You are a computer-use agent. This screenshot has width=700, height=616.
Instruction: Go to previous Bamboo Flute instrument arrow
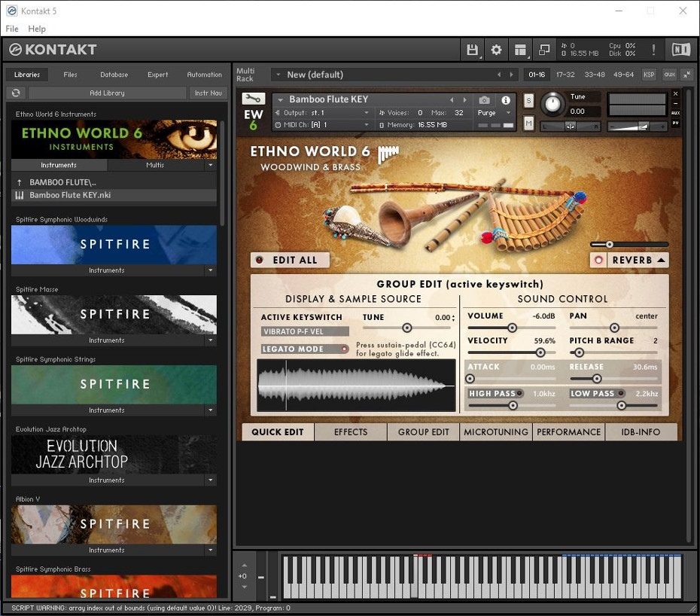point(452,99)
